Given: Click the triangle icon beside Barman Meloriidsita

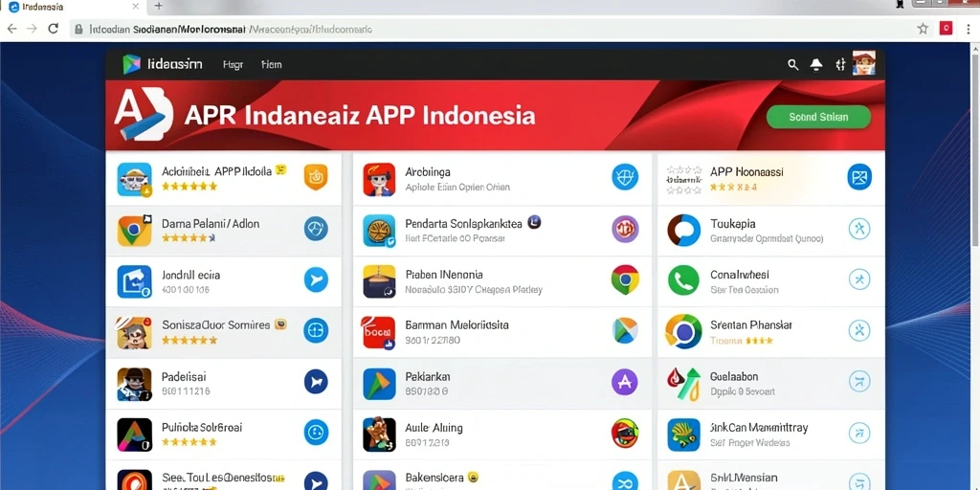Looking at the screenshot, I should [x=625, y=330].
